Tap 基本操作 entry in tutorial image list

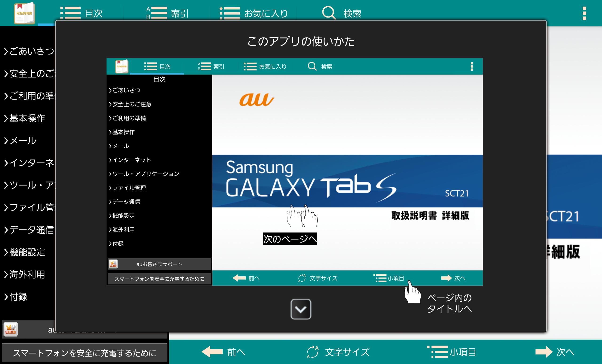pyautogui.click(x=122, y=132)
